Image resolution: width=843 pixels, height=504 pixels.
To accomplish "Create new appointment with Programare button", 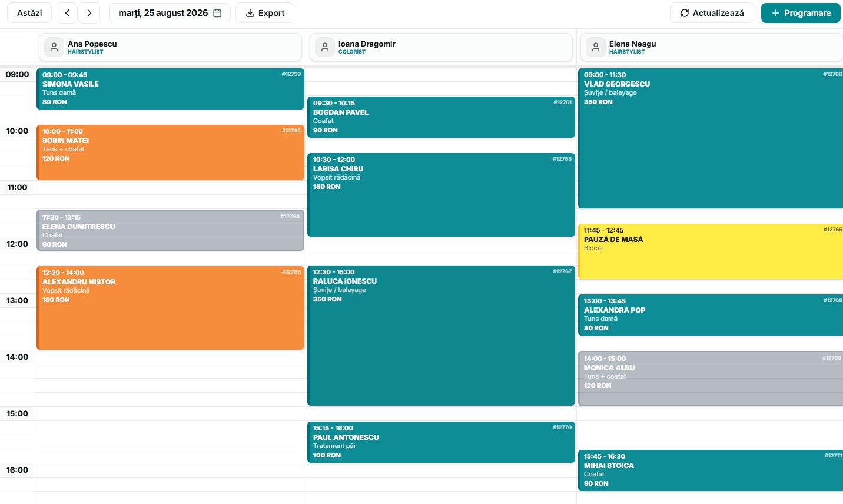I will tap(801, 13).
